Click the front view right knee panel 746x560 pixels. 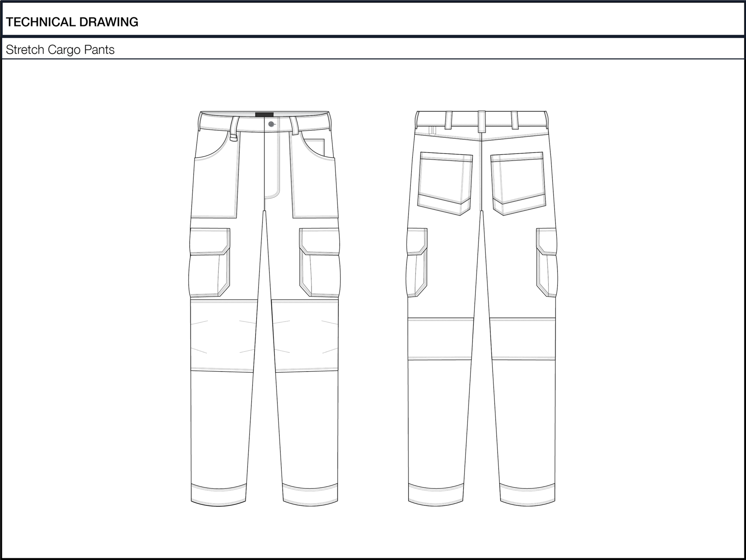pos(306,336)
